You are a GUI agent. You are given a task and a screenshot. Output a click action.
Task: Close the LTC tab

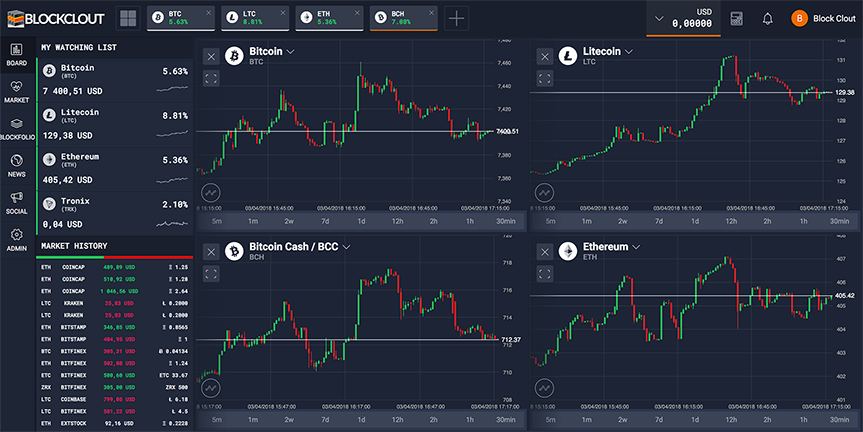[x=283, y=13]
